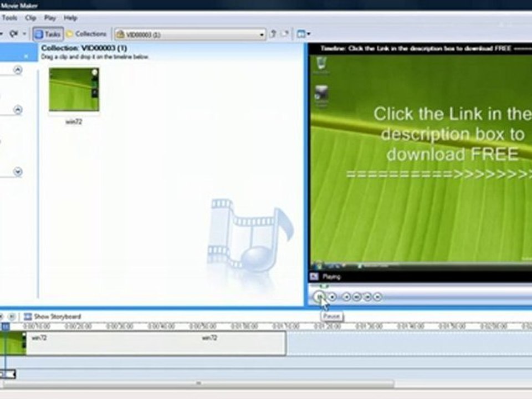Close the Movie Tasks pane
This screenshot has width=532, height=399.
(26, 57)
